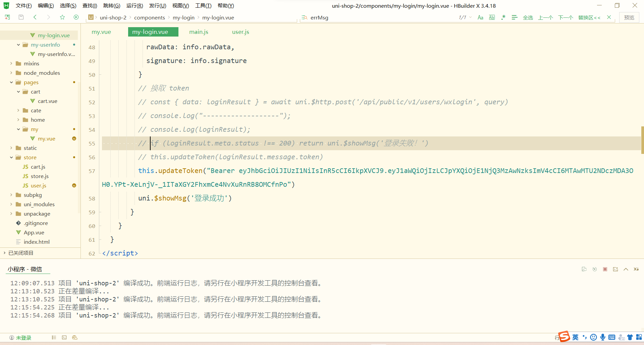The image size is (644, 345).
Task: Click 上一个 to find previous match
Action: pos(545,17)
